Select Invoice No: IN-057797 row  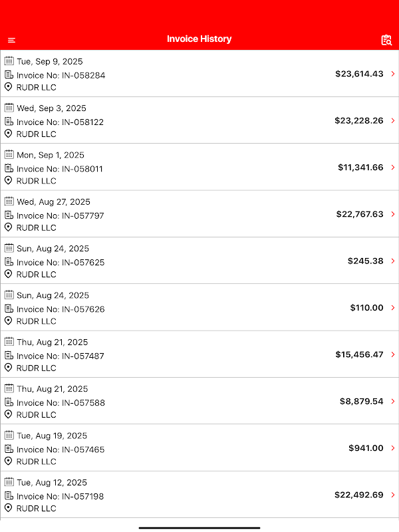60,215
